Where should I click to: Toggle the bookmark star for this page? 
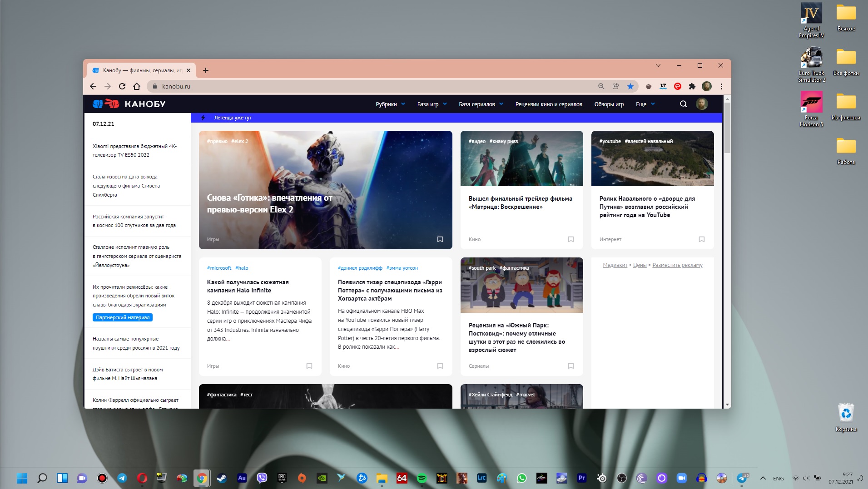(630, 86)
